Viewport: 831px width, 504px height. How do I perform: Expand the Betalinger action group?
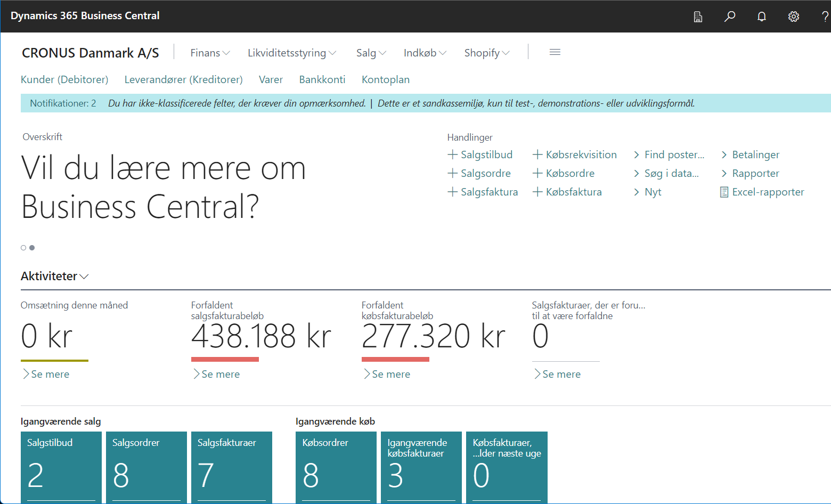pos(750,155)
